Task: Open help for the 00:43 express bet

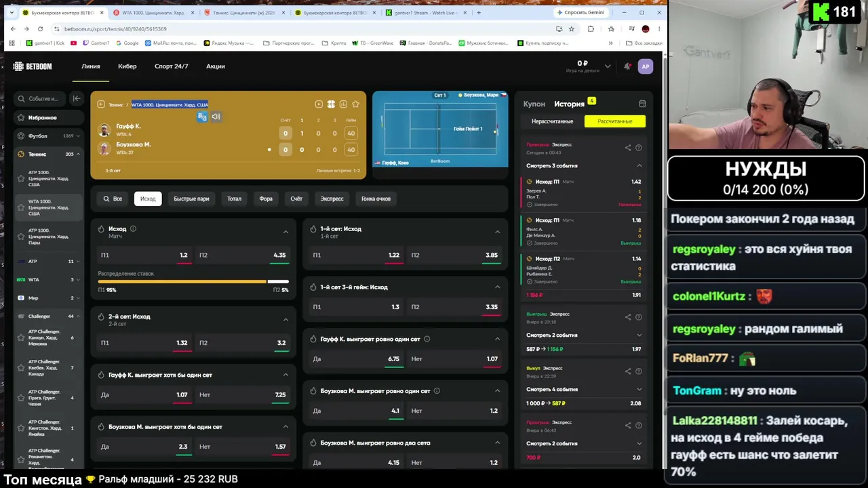Action: tap(639, 148)
